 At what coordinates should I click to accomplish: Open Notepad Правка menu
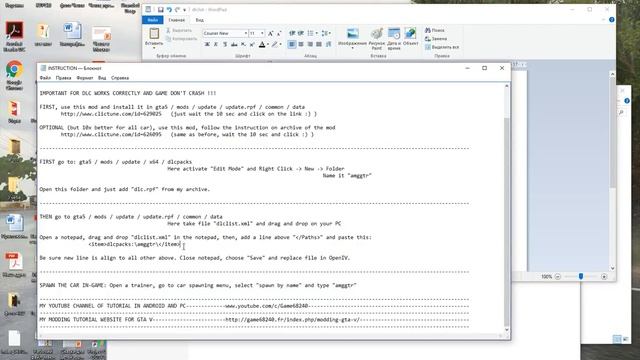pyautogui.click(x=63, y=78)
